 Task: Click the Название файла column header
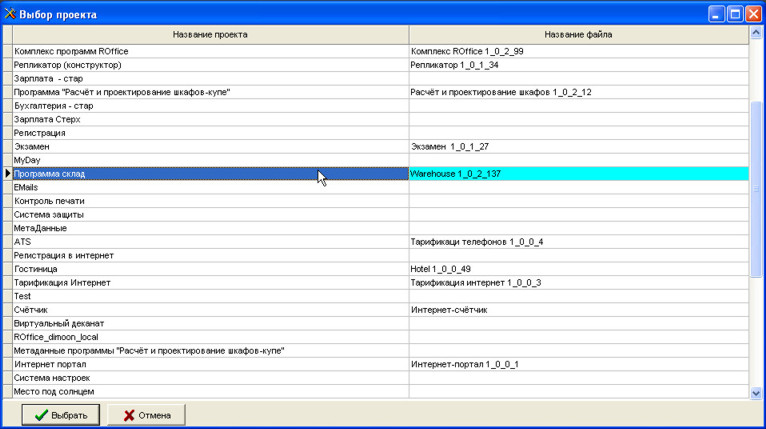pyautogui.click(x=578, y=34)
